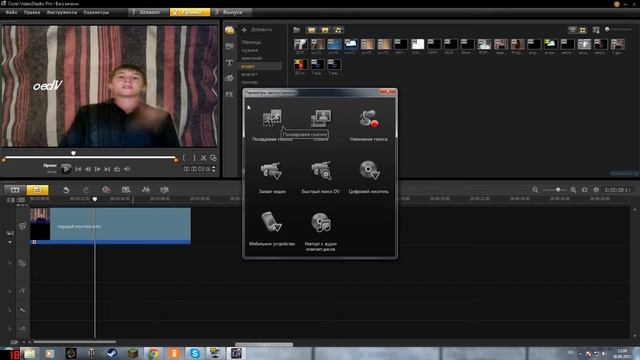
Task: Set mark-out point with right bracket
Action: click(194, 158)
